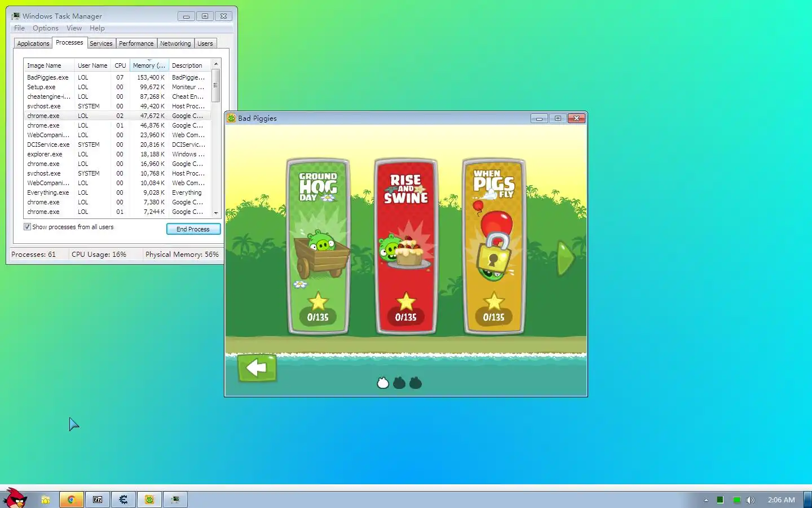This screenshot has width=812, height=508.
Task: Sort by the Image Name column header
Action: click(x=48, y=65)
